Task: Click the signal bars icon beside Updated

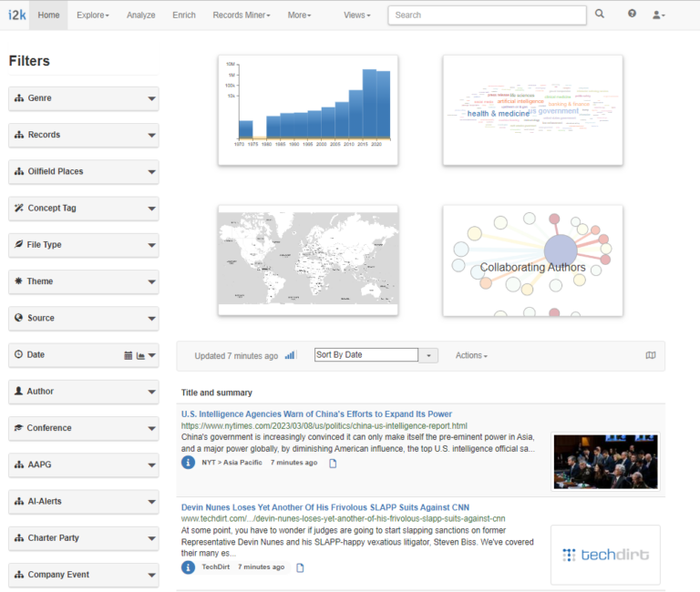Action: coord(291,355)
